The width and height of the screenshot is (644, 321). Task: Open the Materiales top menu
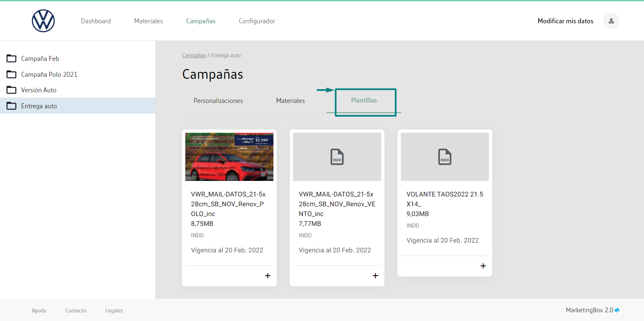(x=149, y=21)
